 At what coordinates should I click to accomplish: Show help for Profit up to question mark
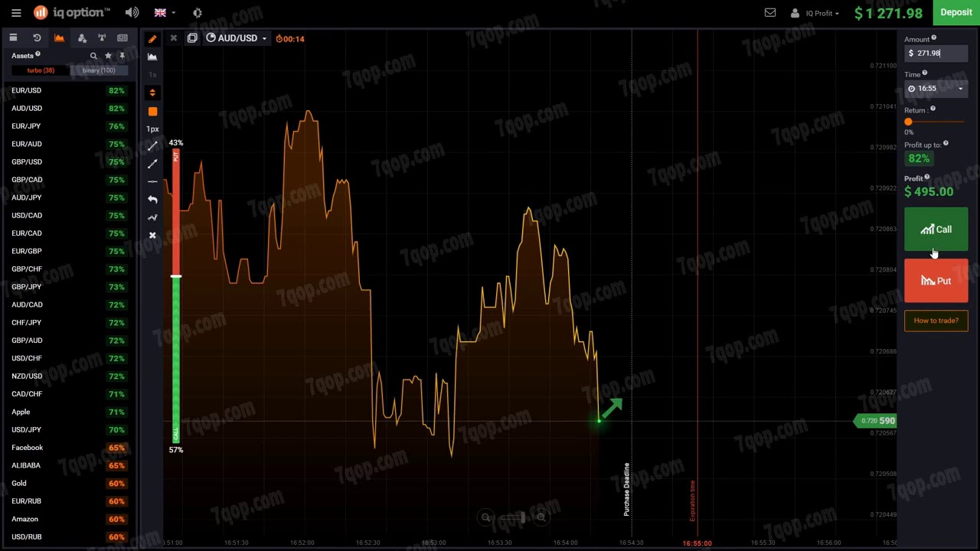[x=946, y=144]
